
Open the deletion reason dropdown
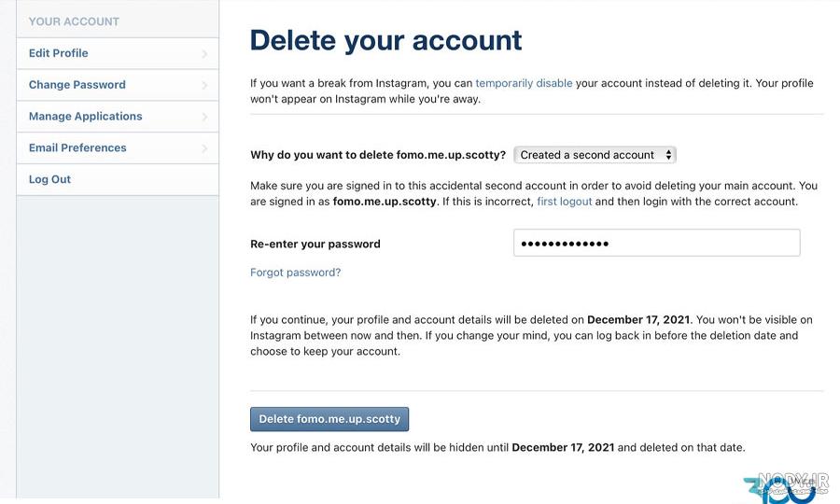pyautogui.click(x=595, y=155)
